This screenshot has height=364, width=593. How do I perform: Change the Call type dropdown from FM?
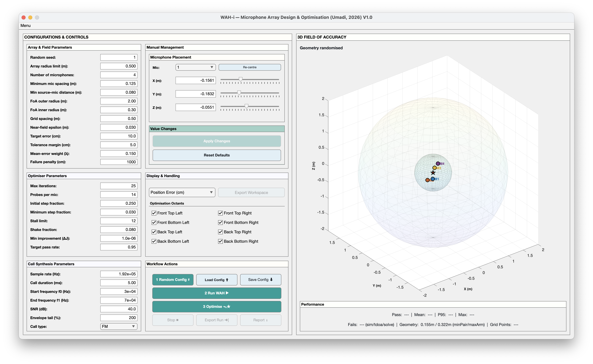click(x=118, y=326)
